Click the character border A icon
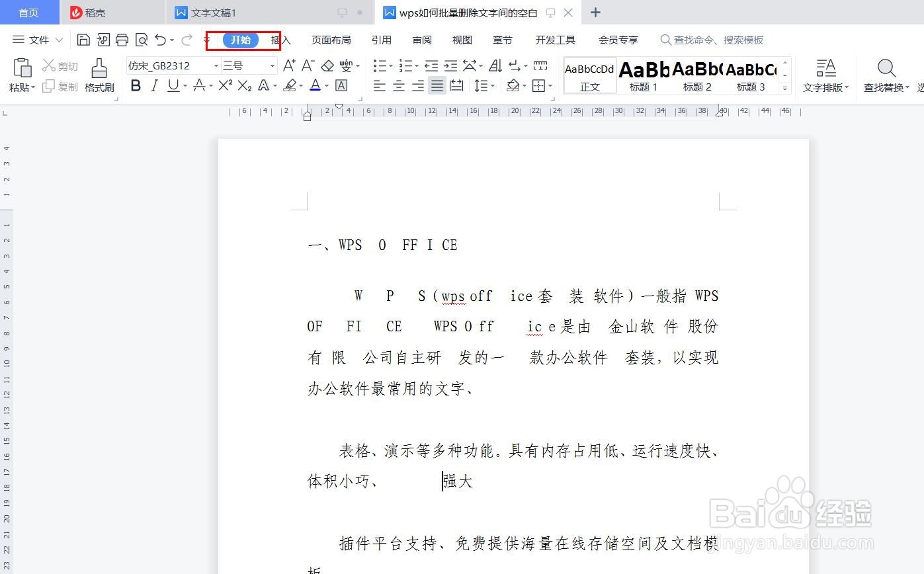Viewport: 924px width, 574px height. (x=341, y=85)
